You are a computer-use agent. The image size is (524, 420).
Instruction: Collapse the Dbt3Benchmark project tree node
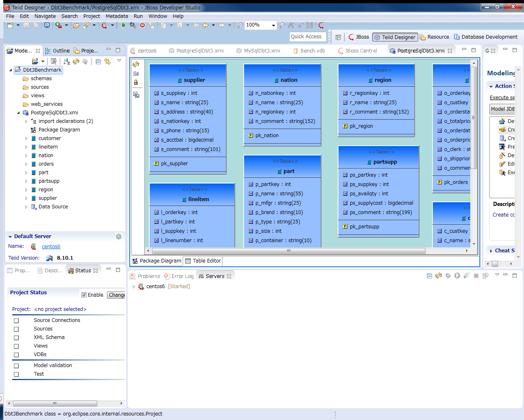pos(11,70)
